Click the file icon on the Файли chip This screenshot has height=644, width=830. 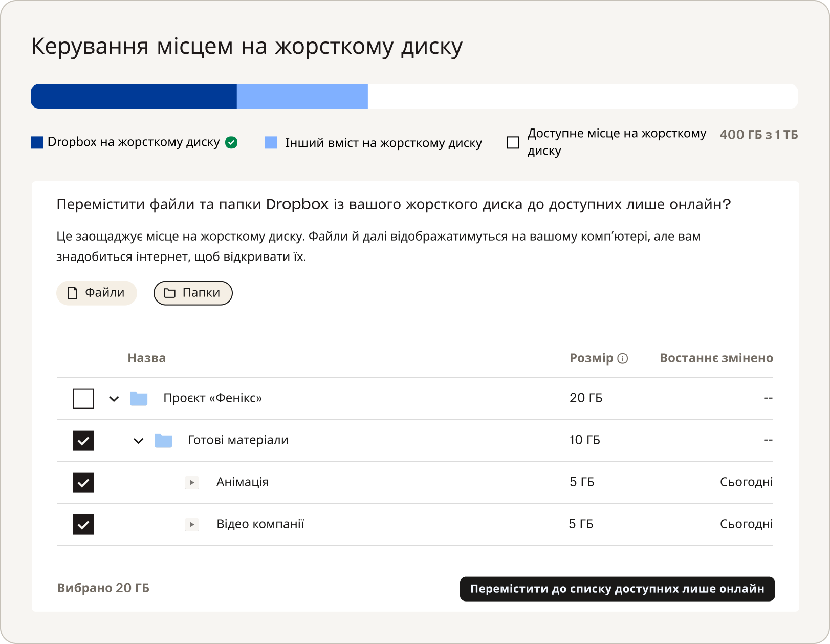pos(73,293)
